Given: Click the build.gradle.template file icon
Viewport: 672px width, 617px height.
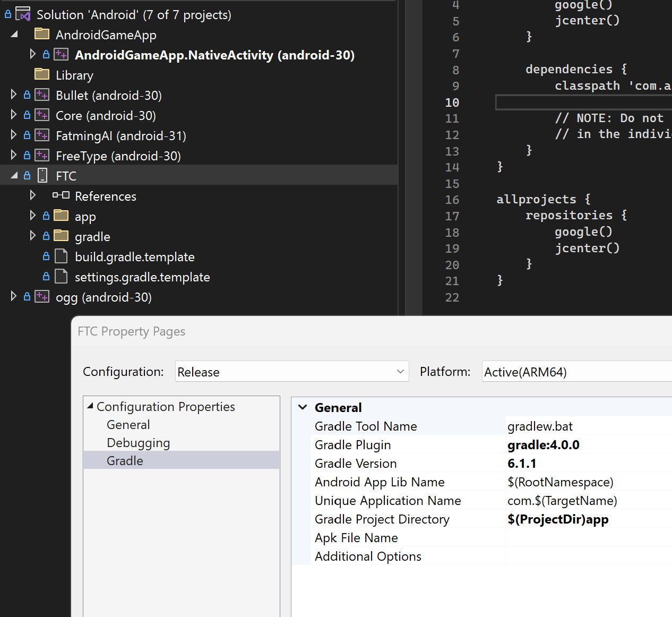Looking at the screenshot, I should point(62,256).
